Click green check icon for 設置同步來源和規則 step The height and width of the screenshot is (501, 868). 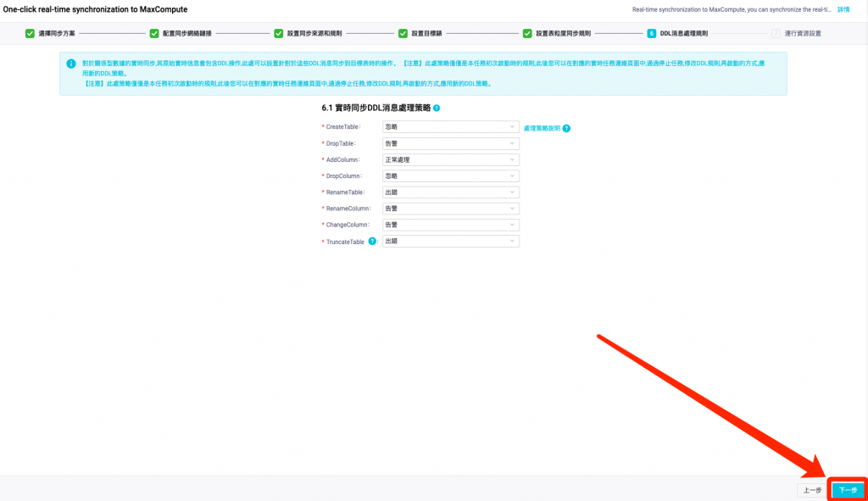tap(278, 33)
